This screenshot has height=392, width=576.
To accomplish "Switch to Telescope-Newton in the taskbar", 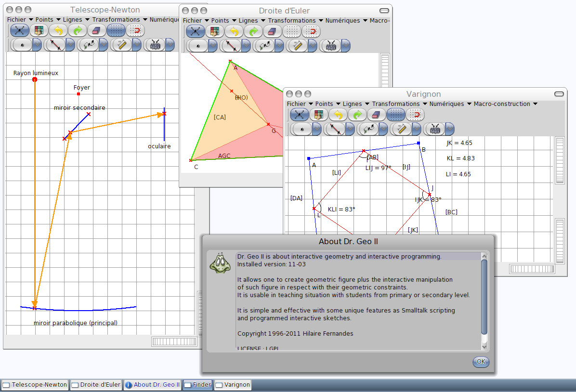I will [x=35, y=385].
